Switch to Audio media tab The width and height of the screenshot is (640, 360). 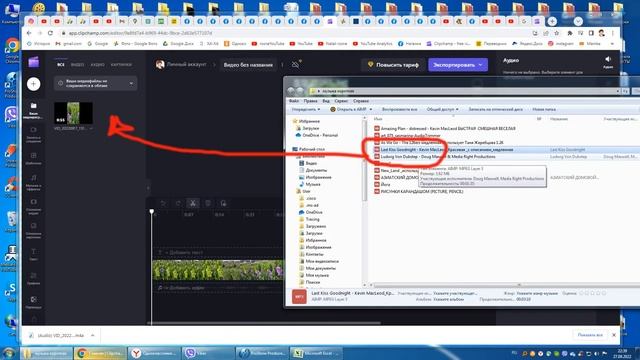(x=97, y=64)
